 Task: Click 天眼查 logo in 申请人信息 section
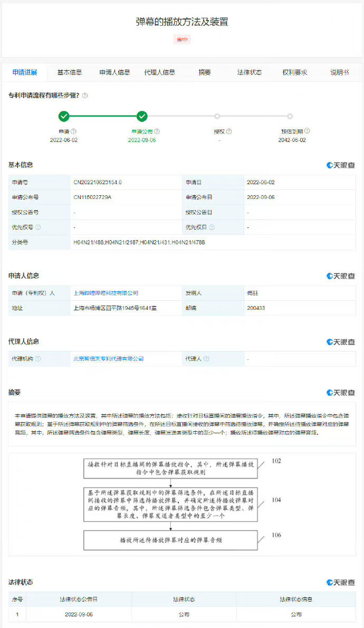[341, 276]
